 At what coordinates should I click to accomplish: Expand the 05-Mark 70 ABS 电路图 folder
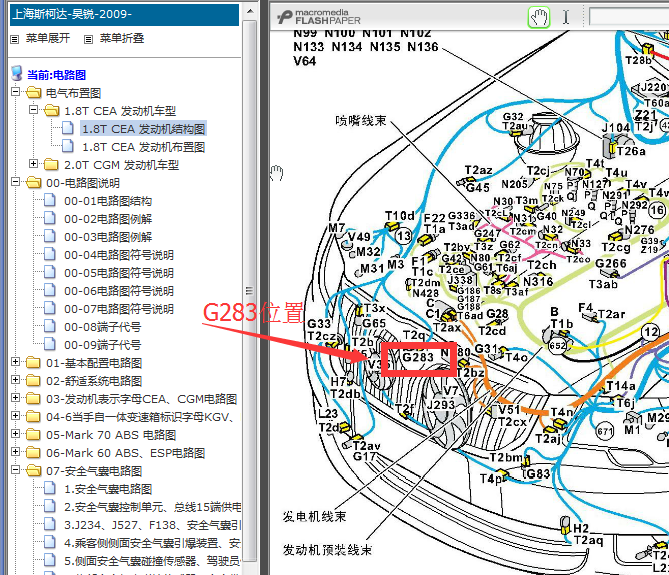click(x=15, y=433)
